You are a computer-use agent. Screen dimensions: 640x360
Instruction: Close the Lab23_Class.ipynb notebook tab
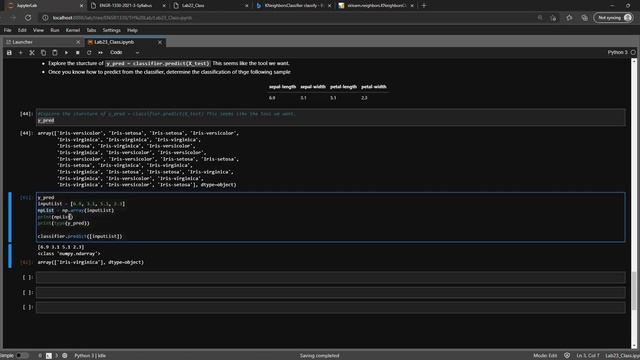[160, 42]
